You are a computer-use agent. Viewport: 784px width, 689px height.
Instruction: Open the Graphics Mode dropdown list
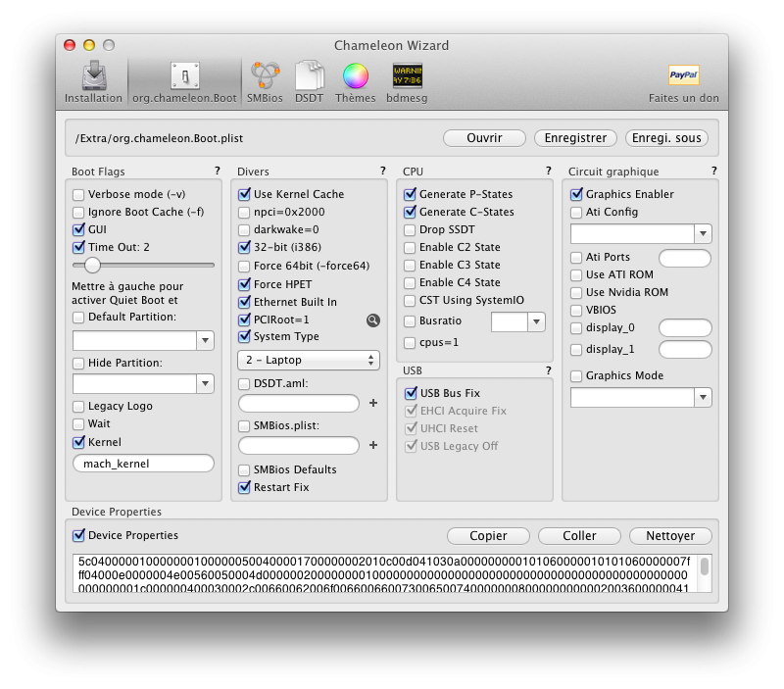(x=703, y=397)
